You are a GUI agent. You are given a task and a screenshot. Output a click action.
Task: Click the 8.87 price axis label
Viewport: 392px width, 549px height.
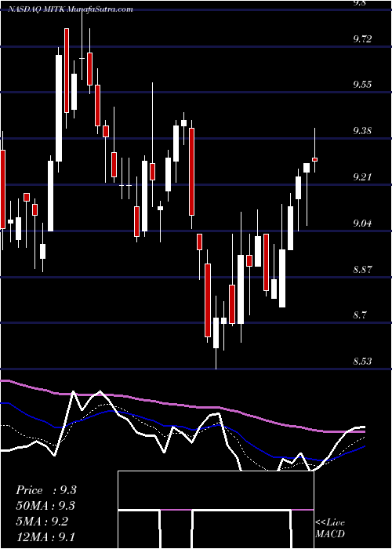(x=362, y=269)
